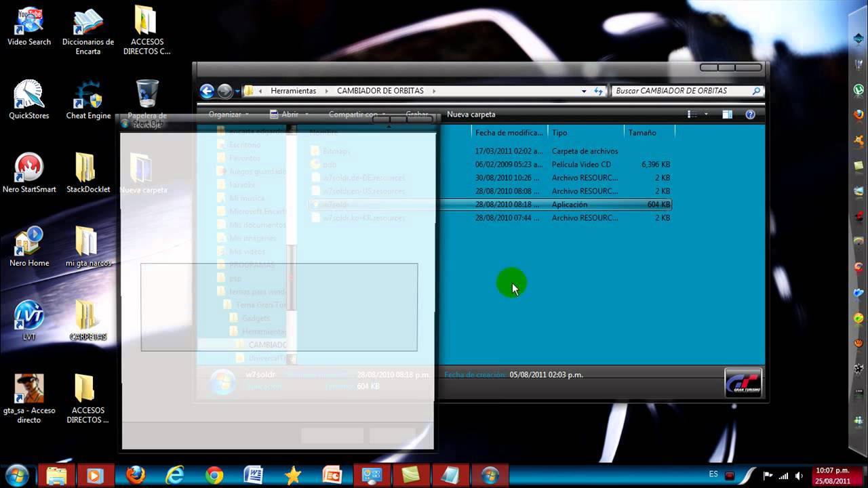Open Microsoft Word from the taskbar
Viewport: 868px width, 488px height.
click(254, 475)
